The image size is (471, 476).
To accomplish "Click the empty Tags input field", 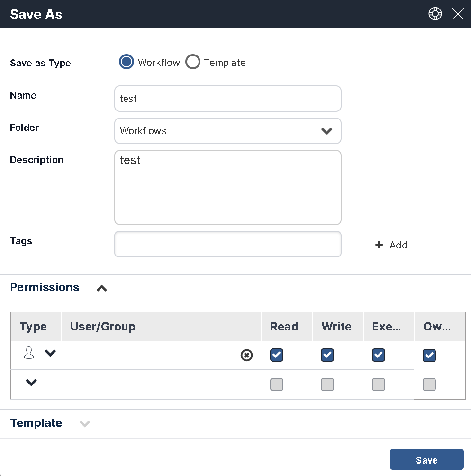I will point(227,244).
